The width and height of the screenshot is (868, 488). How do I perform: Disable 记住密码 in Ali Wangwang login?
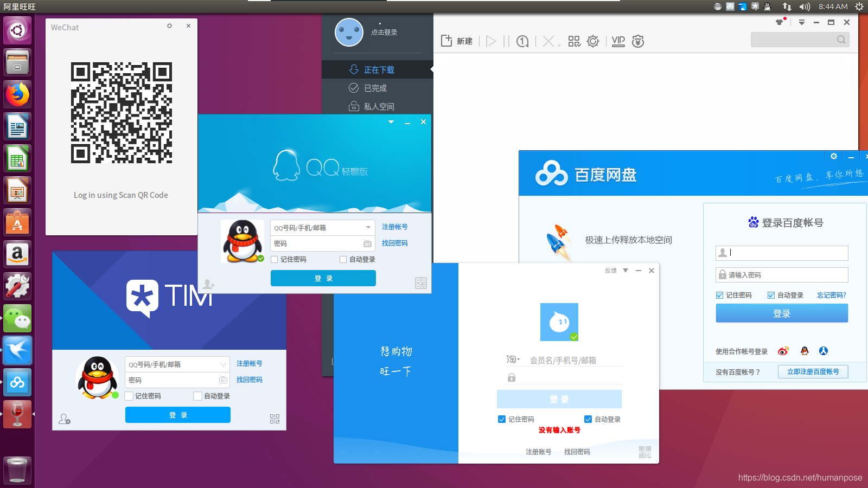(x=502, y=419)
